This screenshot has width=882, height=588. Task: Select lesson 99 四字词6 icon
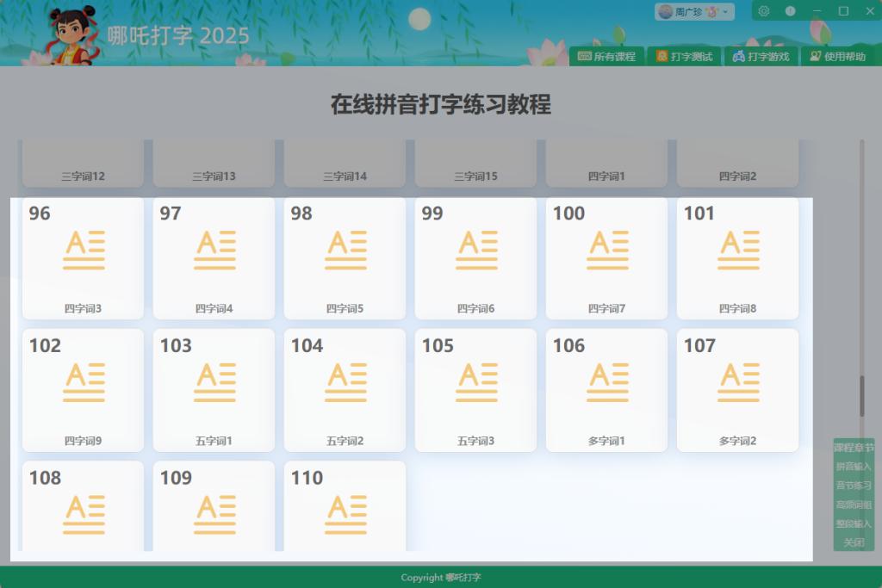click(x=476, y=251)
